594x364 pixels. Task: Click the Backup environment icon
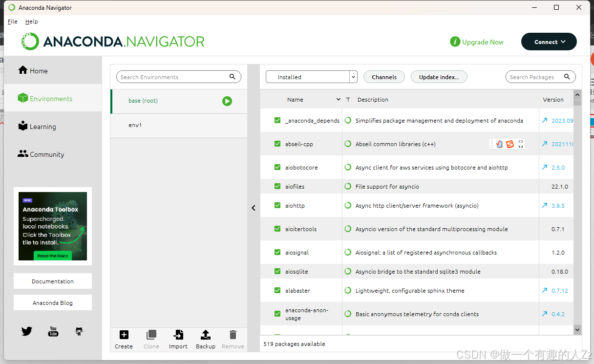pos(206,335)
